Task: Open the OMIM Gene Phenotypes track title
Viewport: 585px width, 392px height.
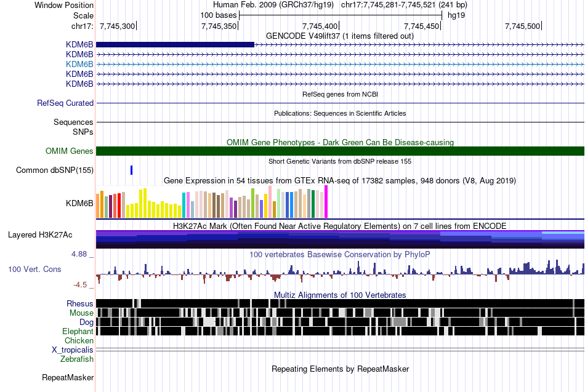Action: click(x=340, y=143)
